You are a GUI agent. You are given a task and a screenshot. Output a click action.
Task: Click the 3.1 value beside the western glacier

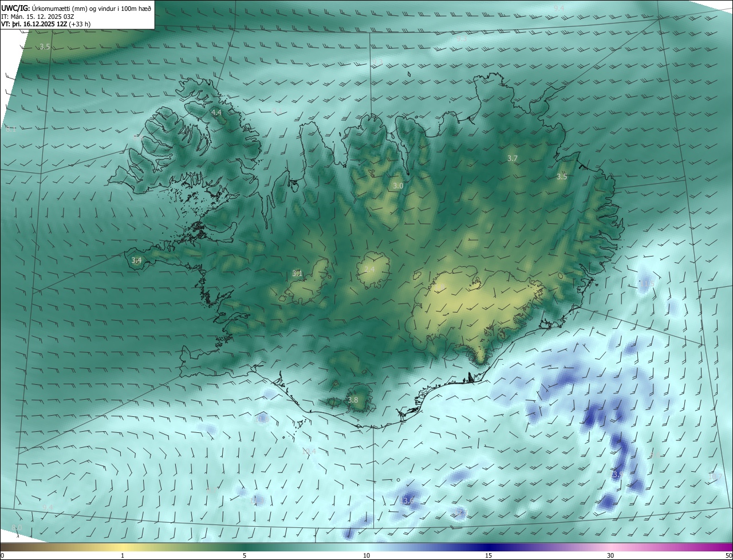click(297, 273)
